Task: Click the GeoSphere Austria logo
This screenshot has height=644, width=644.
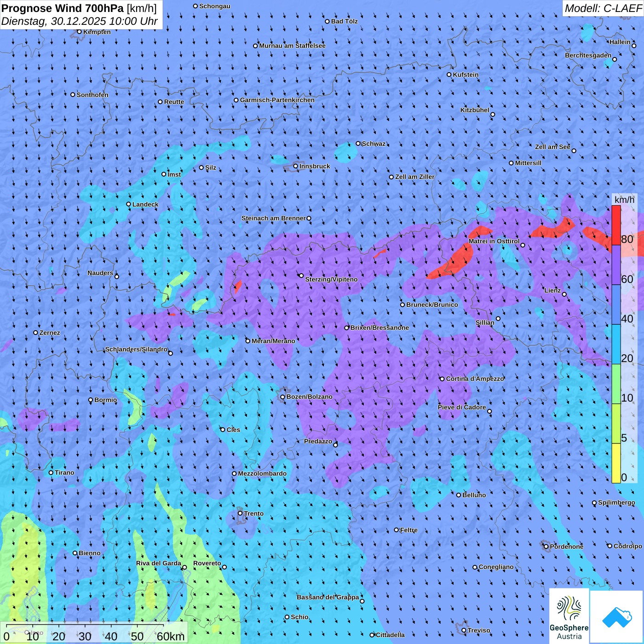Action: (x=569, y=616)
